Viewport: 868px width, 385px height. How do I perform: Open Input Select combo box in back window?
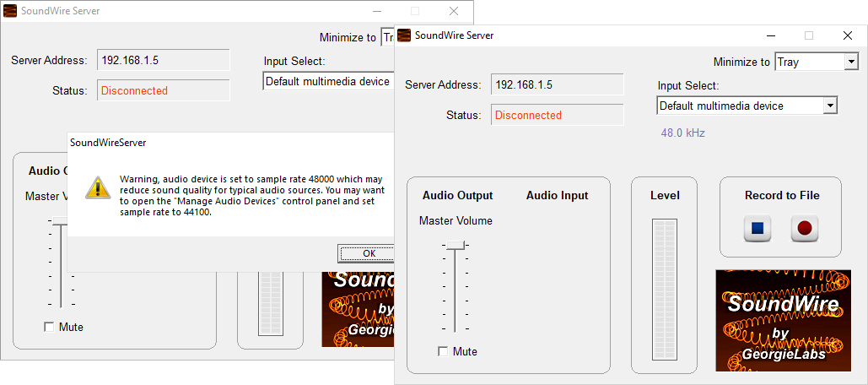tap(328, 81)
